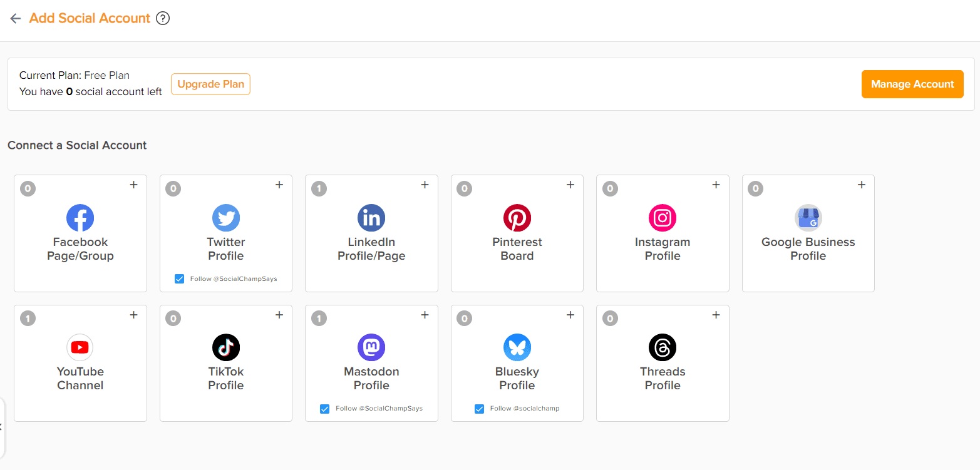Go back using the left arrow
The height and width of the screenshot is (470, 980).
(x=16, y=19)
